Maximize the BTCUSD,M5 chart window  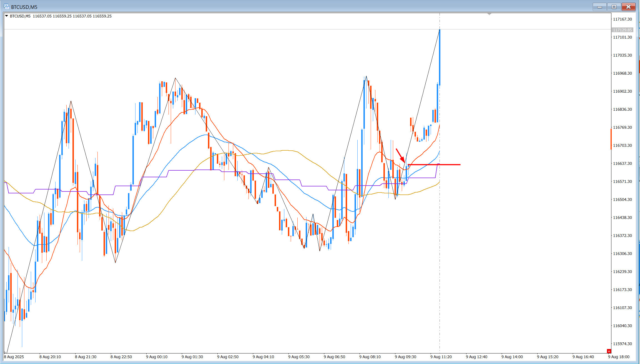tap(614, 7)
